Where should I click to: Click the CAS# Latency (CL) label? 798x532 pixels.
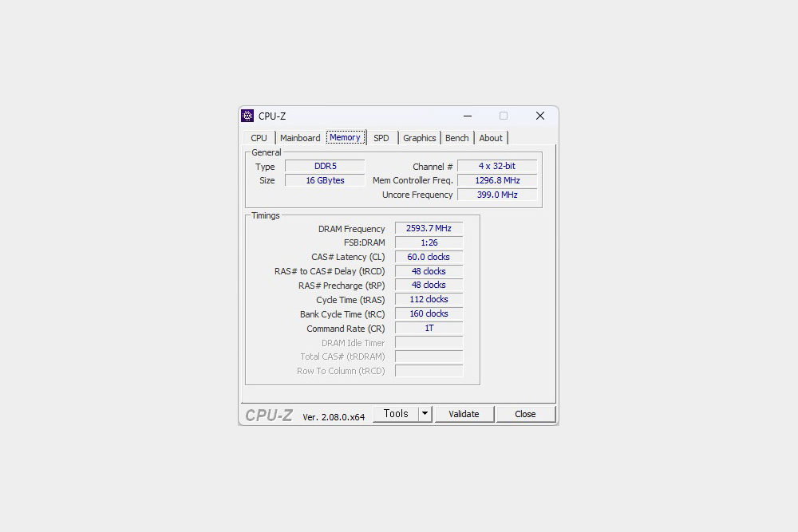coord(348,257)
